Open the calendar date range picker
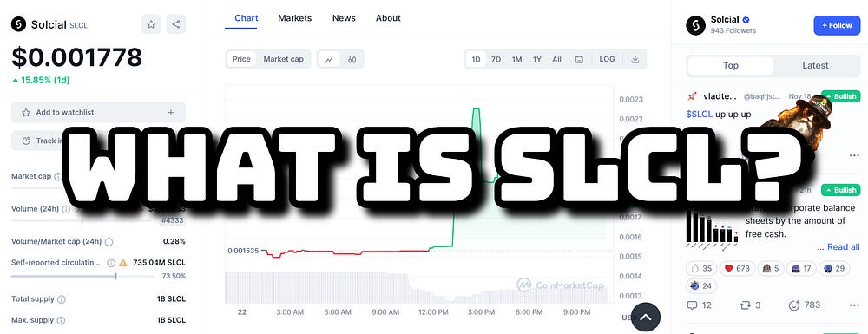Viewport: 868px width, 334px height. (579, 59)
